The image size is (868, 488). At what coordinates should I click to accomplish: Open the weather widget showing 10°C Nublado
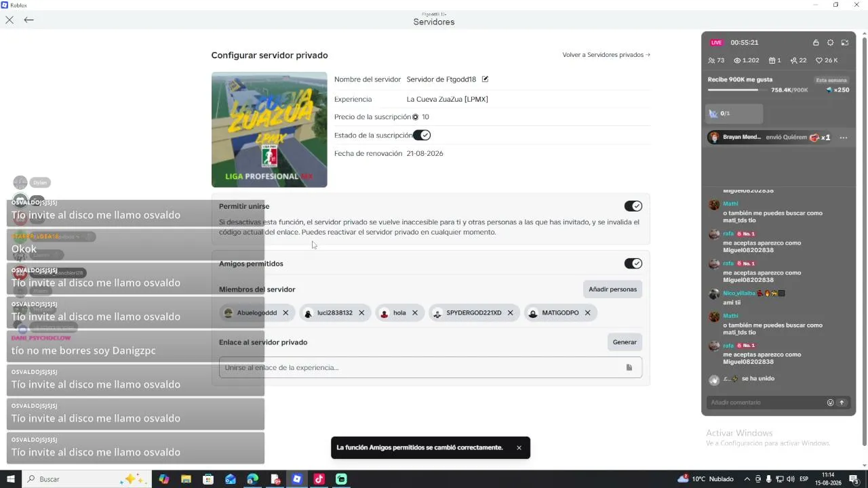click(x=705, y=479)
